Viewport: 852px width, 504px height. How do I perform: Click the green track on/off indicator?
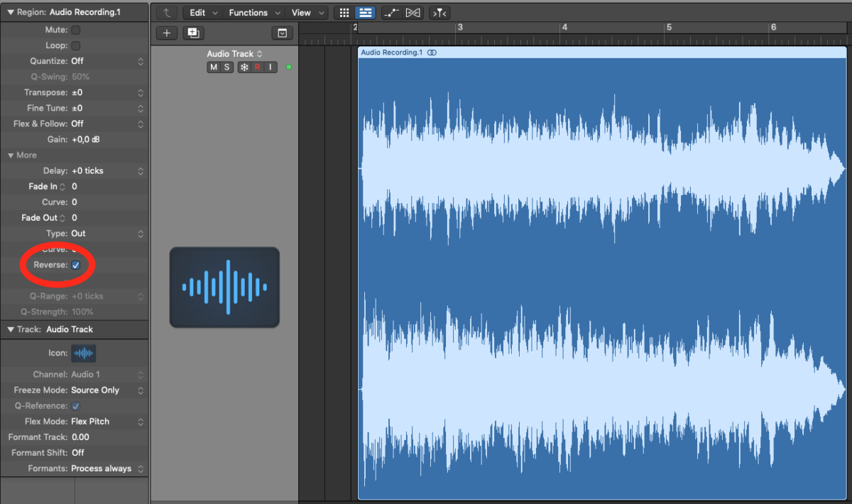[x=289, y=67]
